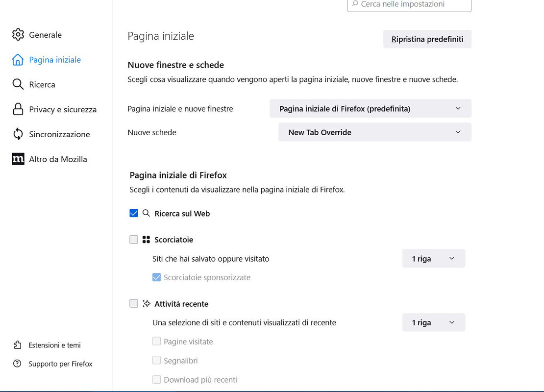Image resolution: width=544 pixels, height=392 pixels.
Task: Click the Una selezione di siti e contenuti text
Action: click(244, 322)
